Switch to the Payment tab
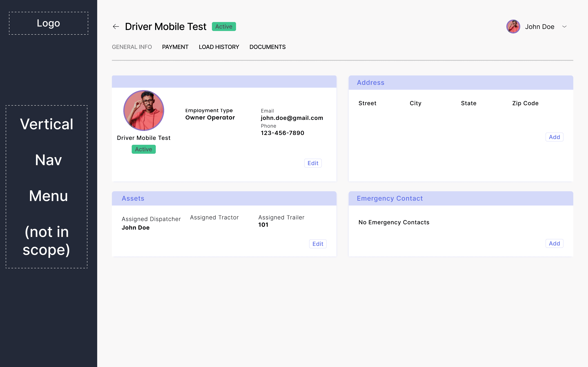588x367 pixels. click(175, 47)
